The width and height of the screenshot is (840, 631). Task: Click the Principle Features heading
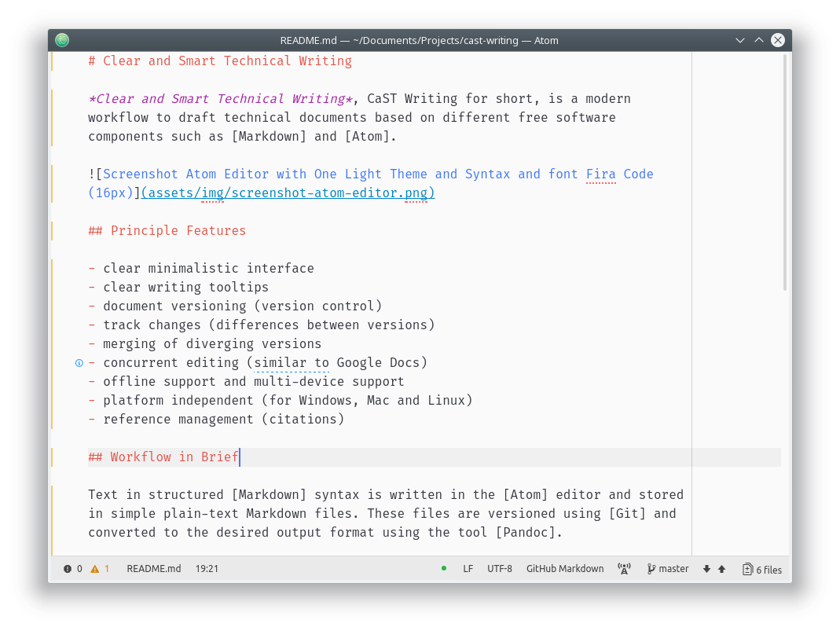click(167, 231)
